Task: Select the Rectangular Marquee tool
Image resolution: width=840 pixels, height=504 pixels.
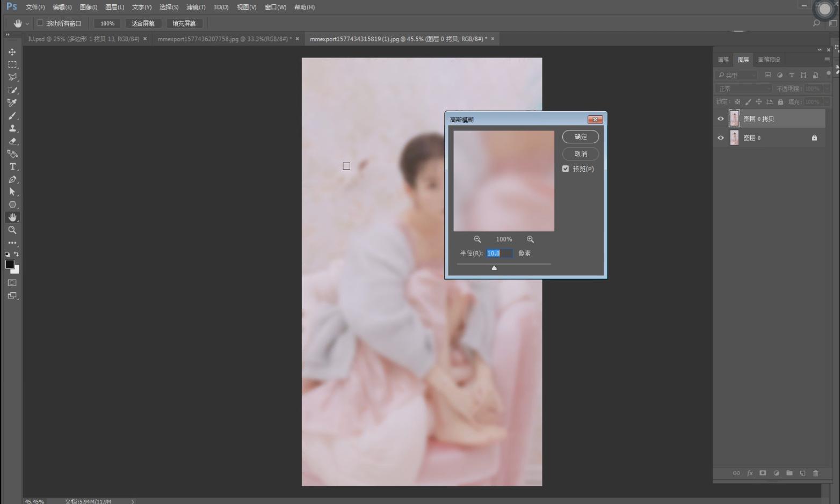Action: 12,64
